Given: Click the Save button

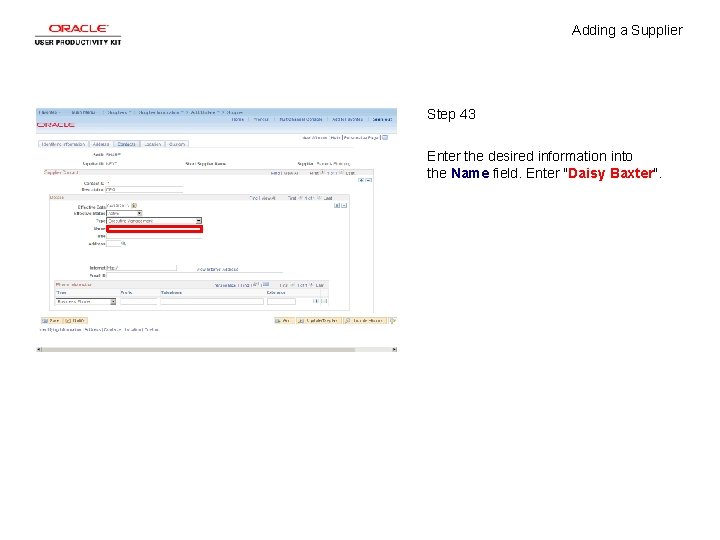Looking at the screenshot, I should (x=51, y=321).
